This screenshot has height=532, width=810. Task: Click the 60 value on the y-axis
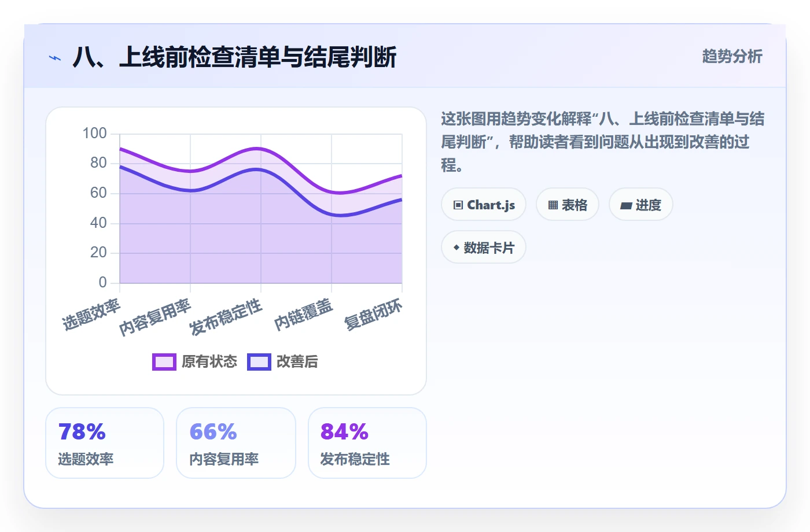coord(99,193)
